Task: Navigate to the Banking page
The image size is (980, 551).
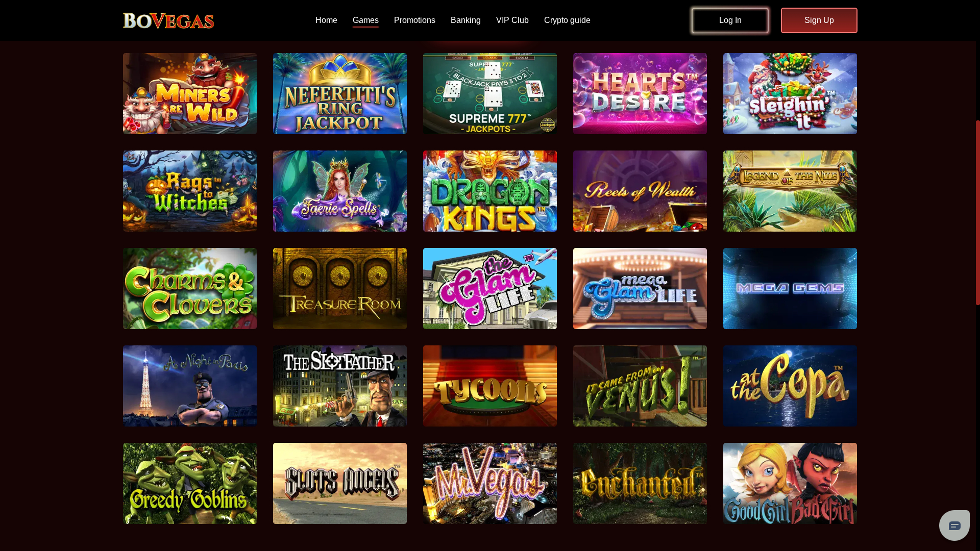Action: pyautogui.click(x=465, y=20)
